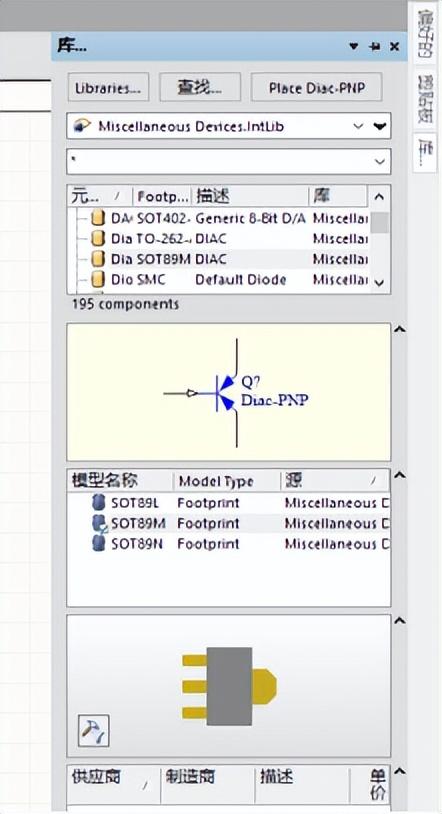442x814 pixels.
Task: Switch to the 库... vertical side tab
Action: pos(428,152)
